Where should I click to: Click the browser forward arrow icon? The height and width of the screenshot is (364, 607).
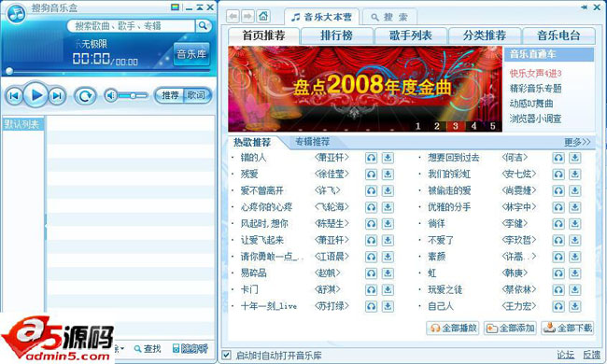tap(247, 17)
